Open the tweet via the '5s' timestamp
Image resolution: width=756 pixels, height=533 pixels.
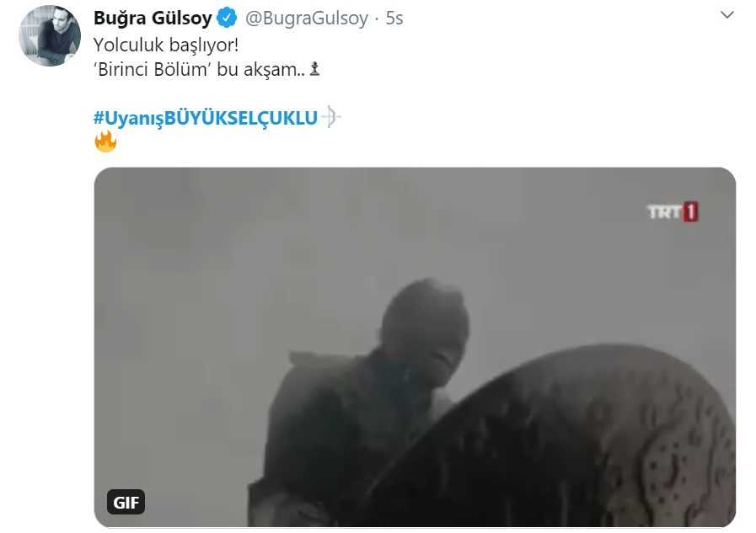394,19
